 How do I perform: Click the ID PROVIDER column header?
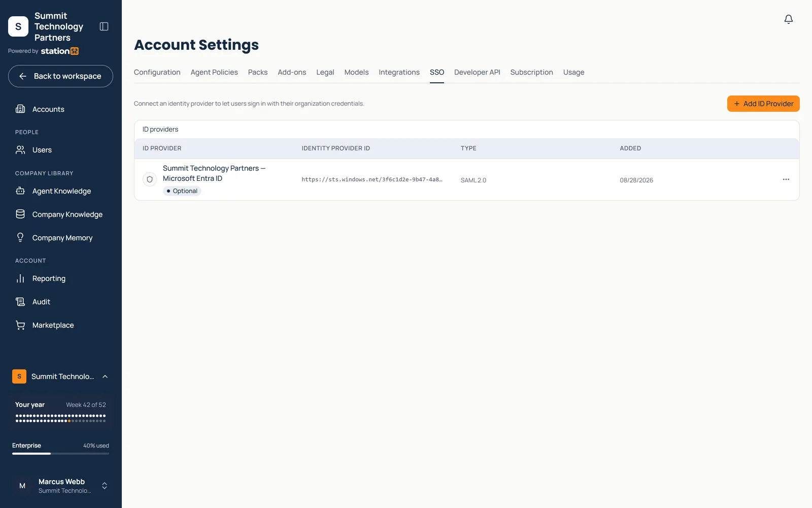coord(162,148)
